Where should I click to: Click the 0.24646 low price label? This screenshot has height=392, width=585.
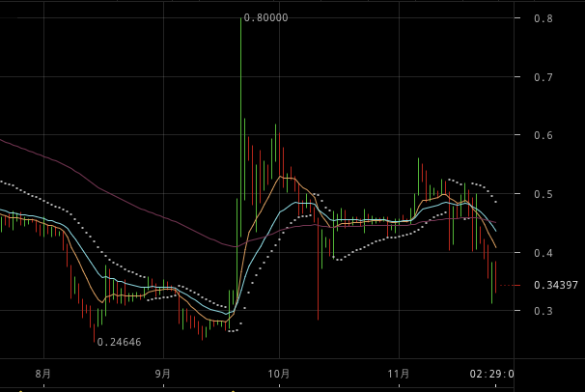pos(119,342)
